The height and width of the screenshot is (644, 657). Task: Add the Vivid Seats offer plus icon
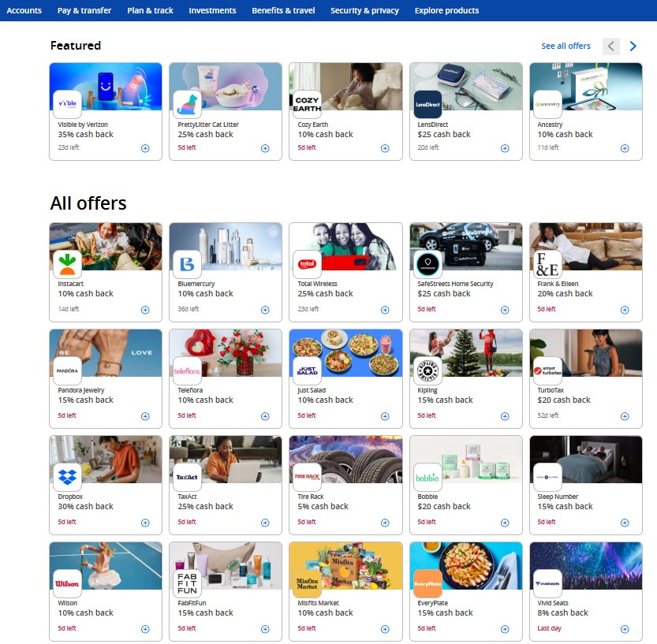tap(625, 629)
